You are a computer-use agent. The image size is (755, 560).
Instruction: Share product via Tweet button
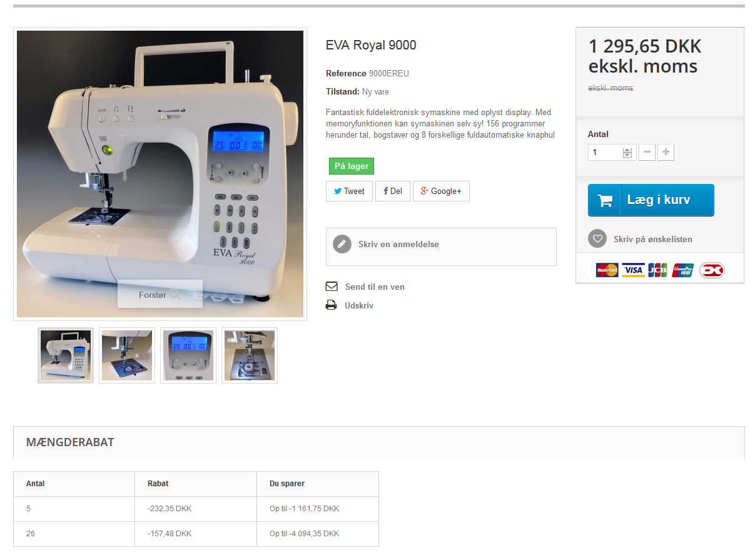[x=349, y=191]
